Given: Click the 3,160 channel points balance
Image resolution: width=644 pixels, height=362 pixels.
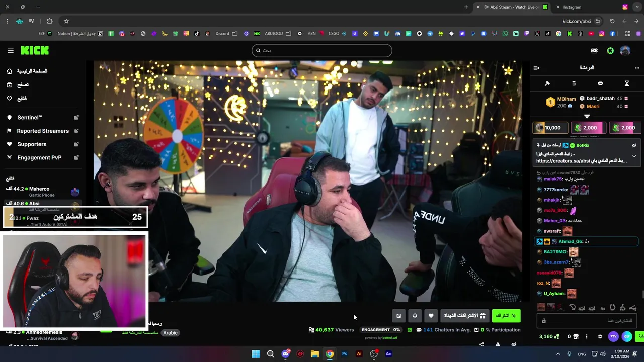Looking at the screenshot, I should click(x=549, y=337).
